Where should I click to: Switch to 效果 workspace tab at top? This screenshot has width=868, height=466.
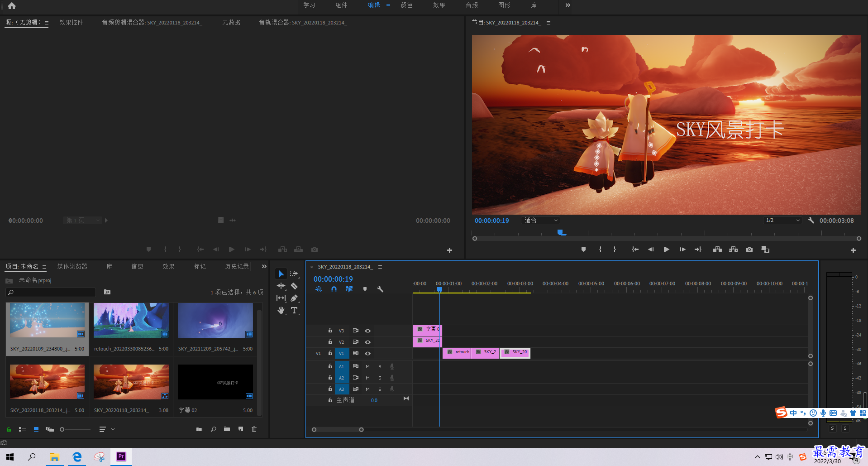439,5
